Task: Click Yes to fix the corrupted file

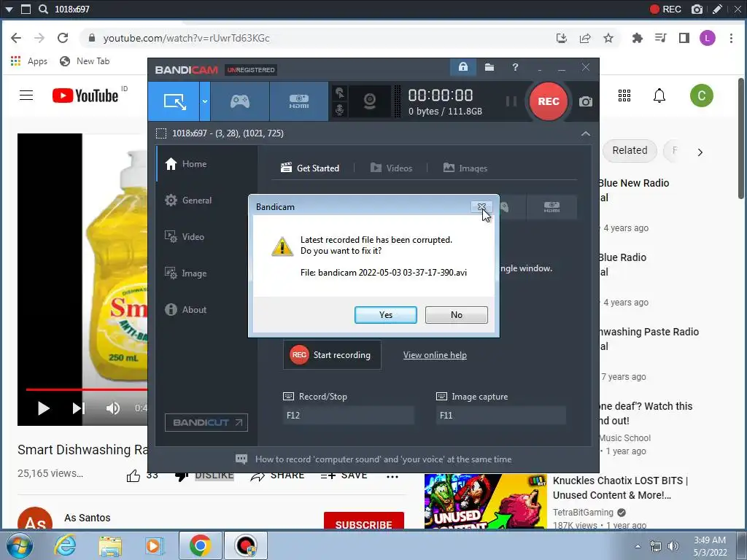Action: click(x=385, y=315)
